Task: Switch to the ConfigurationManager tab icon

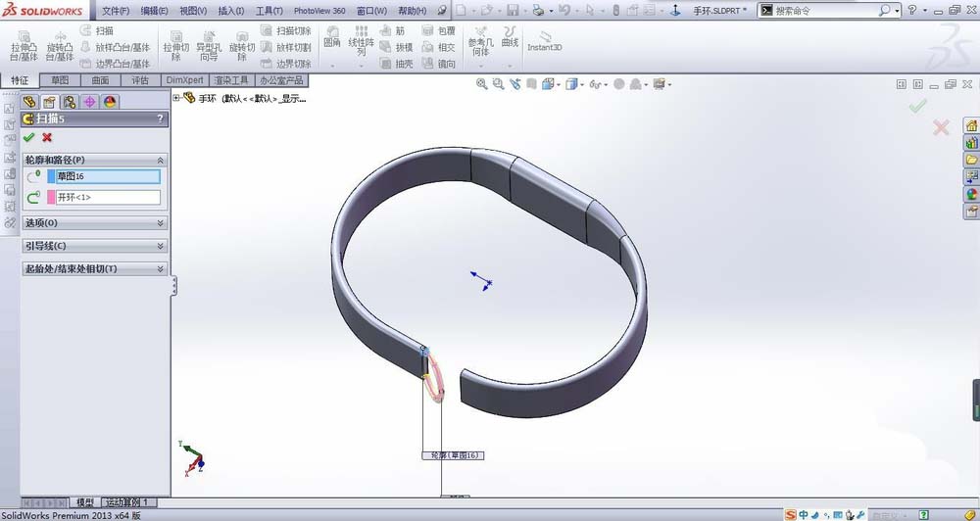Action: pos(70,101)
